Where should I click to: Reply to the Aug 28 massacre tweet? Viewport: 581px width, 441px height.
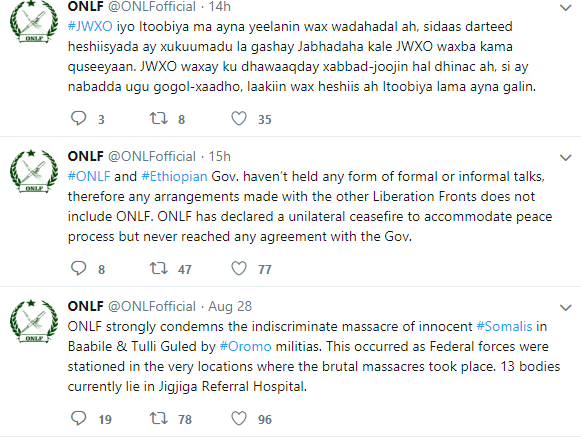tap(79, 418)
